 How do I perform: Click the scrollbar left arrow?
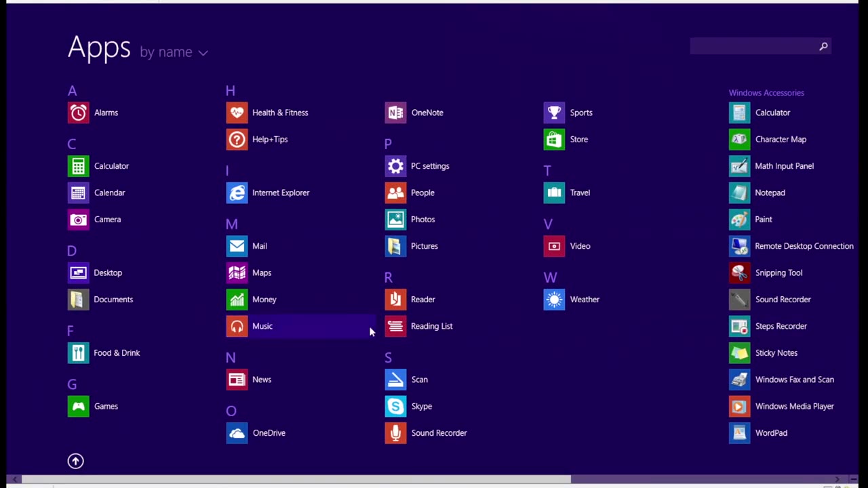[x=14, y=480]
